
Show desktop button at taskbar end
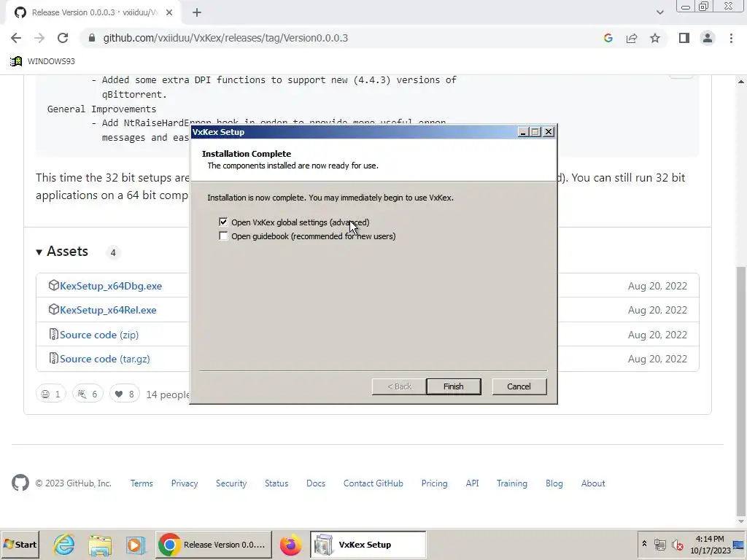point(740,545)
